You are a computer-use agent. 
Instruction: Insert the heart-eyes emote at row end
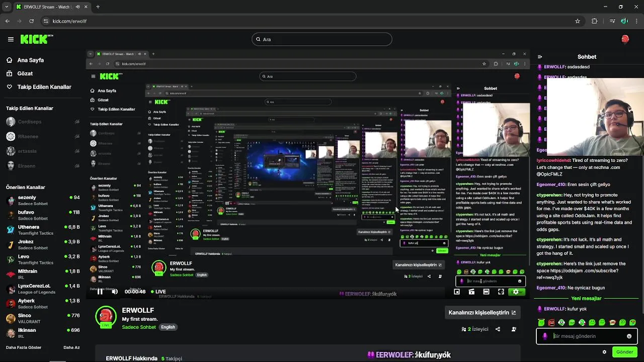(x=632, y=322)
